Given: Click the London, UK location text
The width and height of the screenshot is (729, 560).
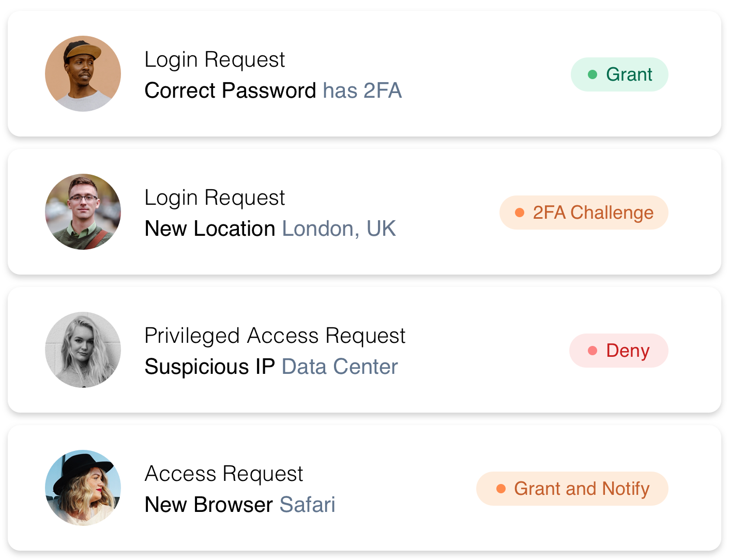Looking at the screenshot, I should click(x=339, y=229).
